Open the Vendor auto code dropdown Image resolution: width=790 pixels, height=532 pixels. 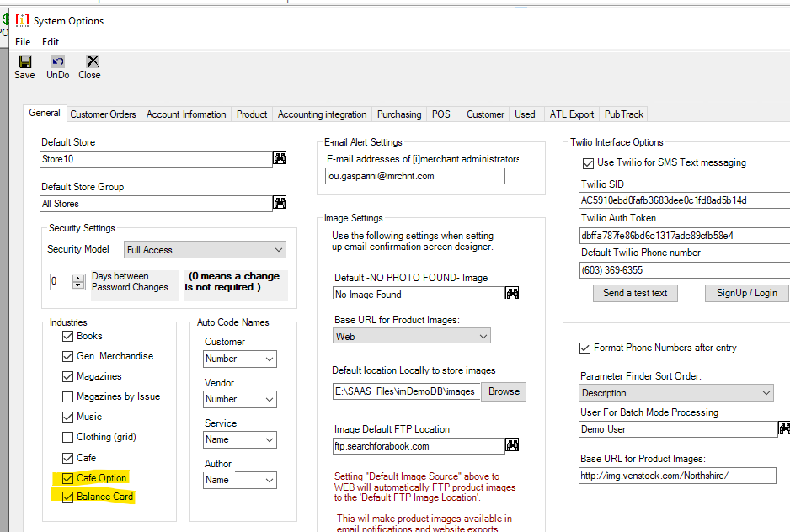(240, 399)
